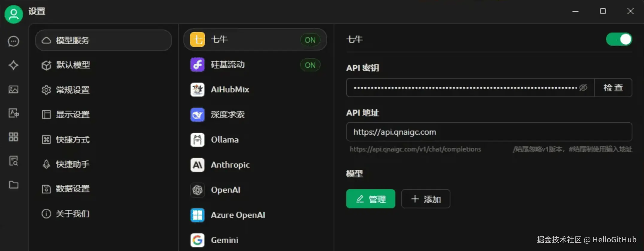This screenshot has width=644, height=251.
Task: Click the disk icon beside 数据设置
Action: 46,189
